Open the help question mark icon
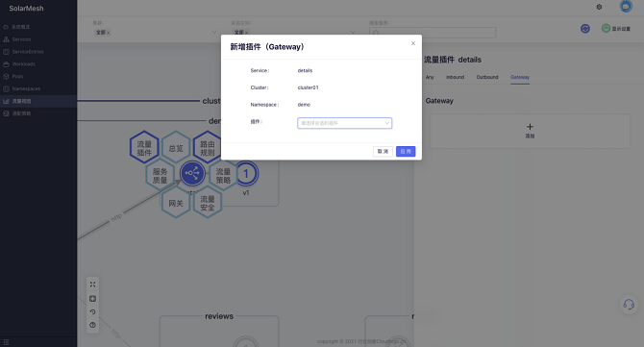The width and height of the screenshot is (644, 347). [x=93, y=325]
